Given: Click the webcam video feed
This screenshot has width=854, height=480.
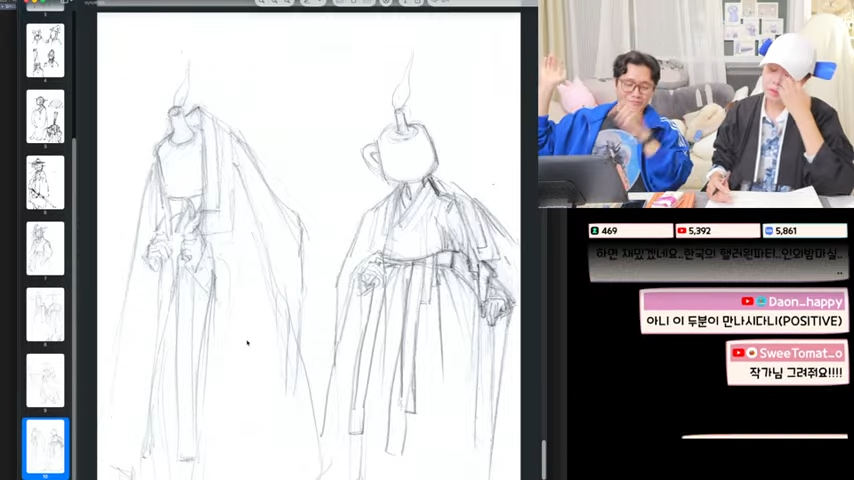Looking at the screenshot, I should tap(696, 104).
